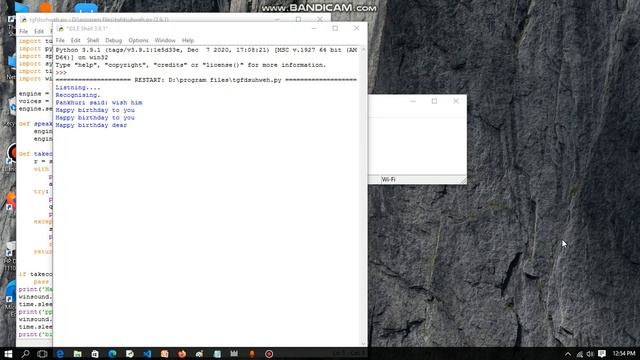The image size is (640, 360).
Task: Open the volume tray icon
Action: pyautogui.click(x=590, y=353)
